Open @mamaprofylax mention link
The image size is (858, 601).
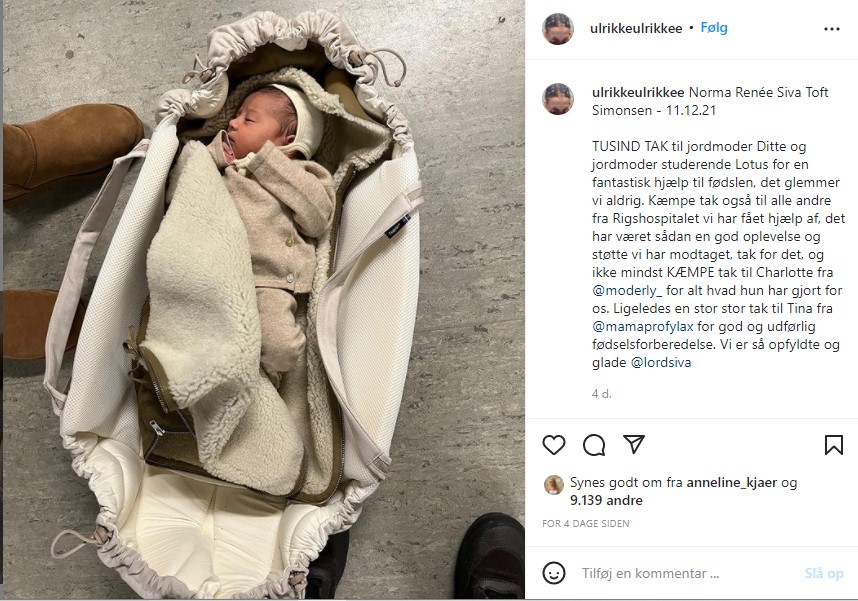pos(643,327)
